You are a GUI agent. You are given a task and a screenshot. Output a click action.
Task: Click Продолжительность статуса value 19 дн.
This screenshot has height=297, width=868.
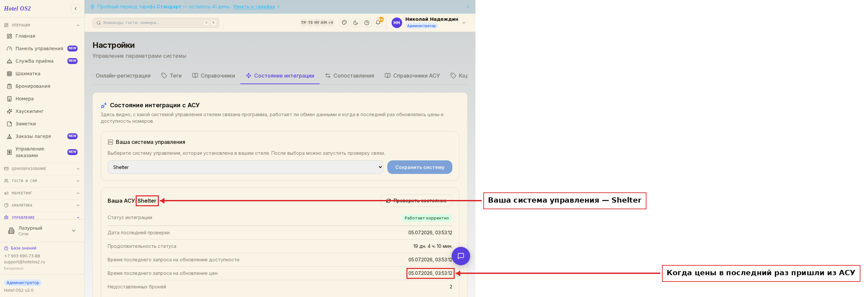tap(432, 246)
